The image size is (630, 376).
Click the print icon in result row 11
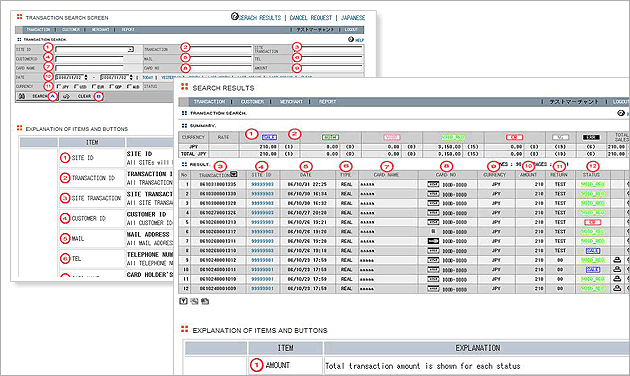(617, 279)
